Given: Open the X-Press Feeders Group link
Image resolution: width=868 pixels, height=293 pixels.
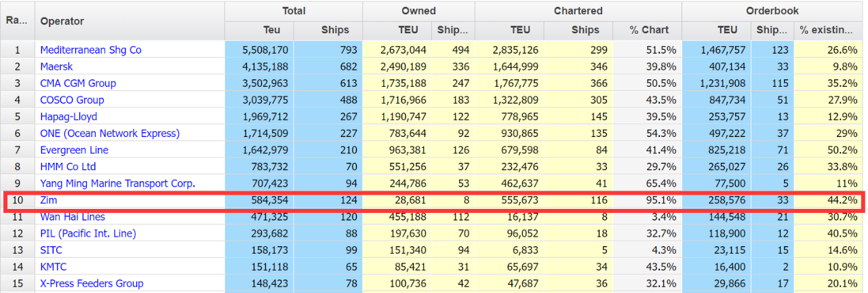Looking at the screenshot, I should click(92, 284).
